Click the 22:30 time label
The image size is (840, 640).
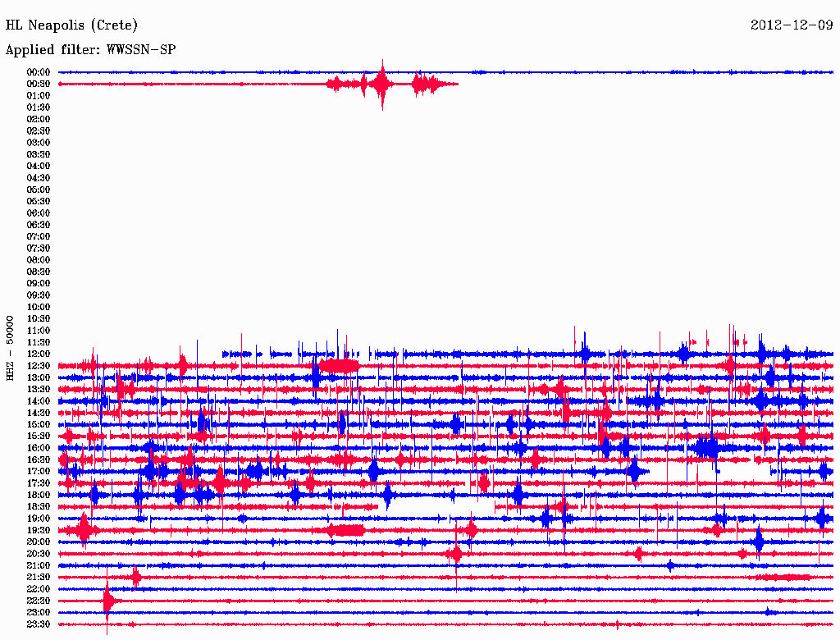(x=39, y=601)
